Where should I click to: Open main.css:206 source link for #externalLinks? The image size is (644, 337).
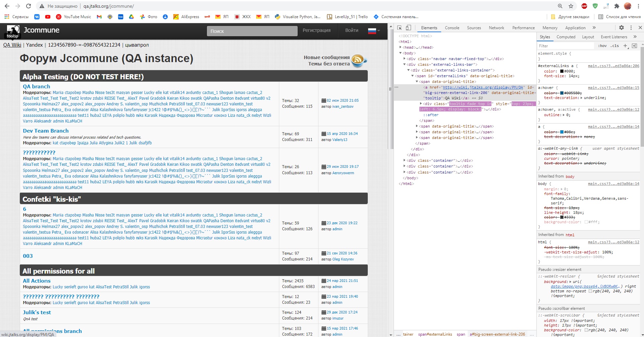[613, 66]
